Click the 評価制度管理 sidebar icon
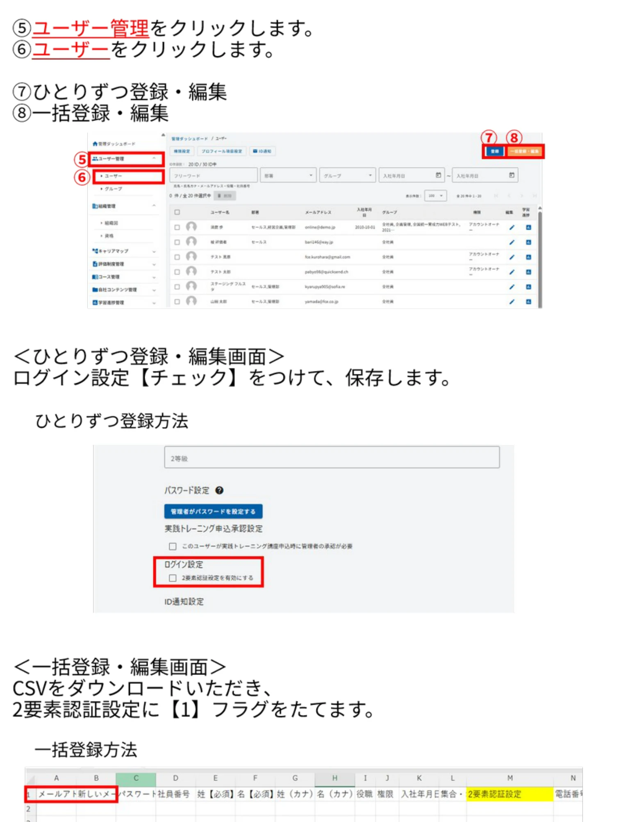Image resolution: width=644 pixels, height=822 pixels. pyautogui.click(x=95, y=264)
